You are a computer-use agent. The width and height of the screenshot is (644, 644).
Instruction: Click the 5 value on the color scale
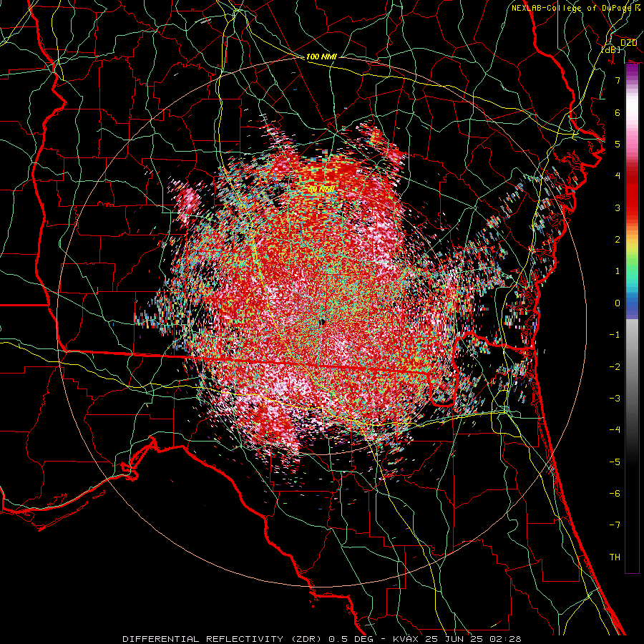tap(618, 144)
